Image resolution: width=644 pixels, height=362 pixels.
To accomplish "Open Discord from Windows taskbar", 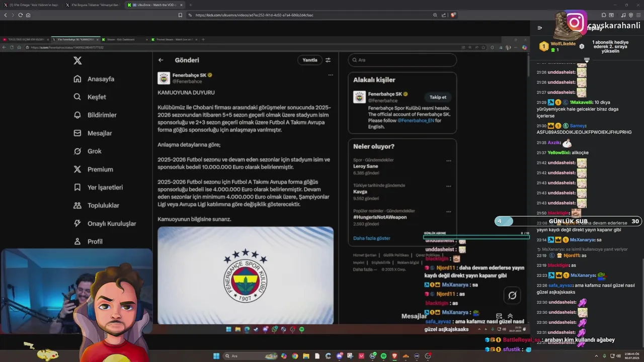I will [x=340, y=356].
